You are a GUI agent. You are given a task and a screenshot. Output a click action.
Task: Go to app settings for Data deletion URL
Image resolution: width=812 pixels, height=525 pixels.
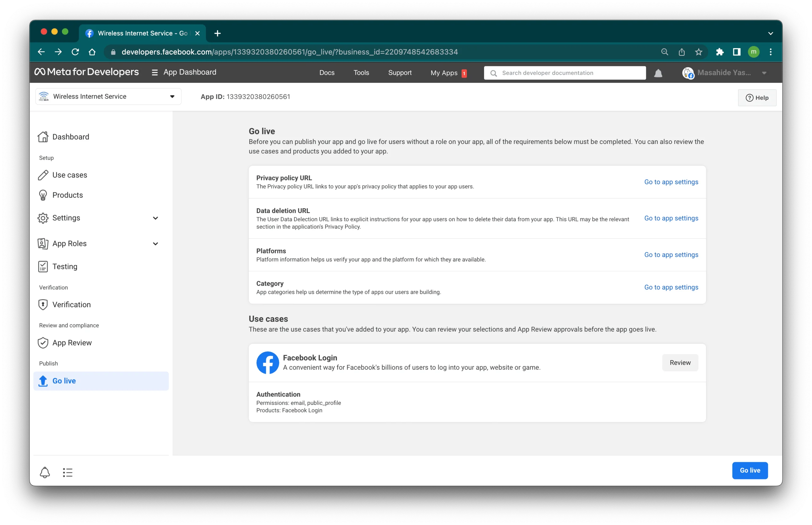[x=671, y=218]
